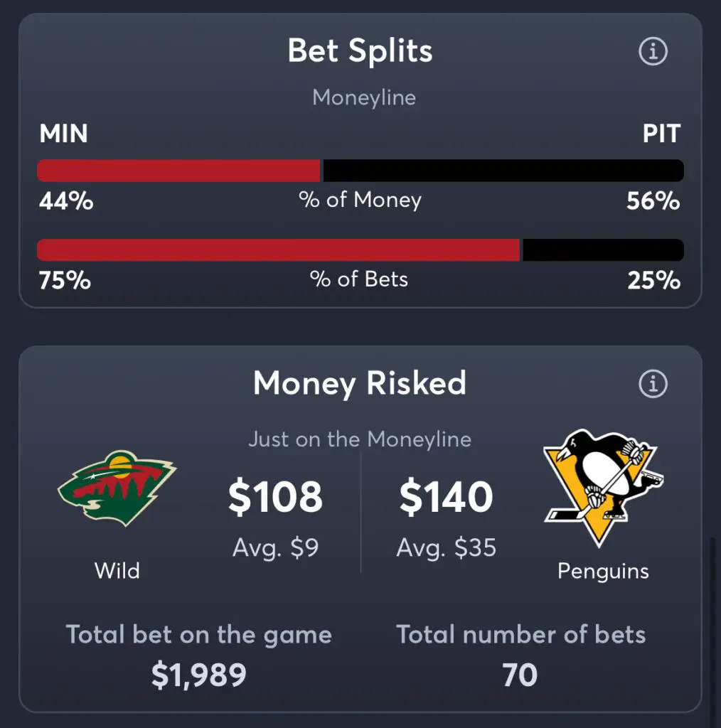Click the Wild team name label
Image resolution: width=721 pixels, height=728 pixels.
117,571
